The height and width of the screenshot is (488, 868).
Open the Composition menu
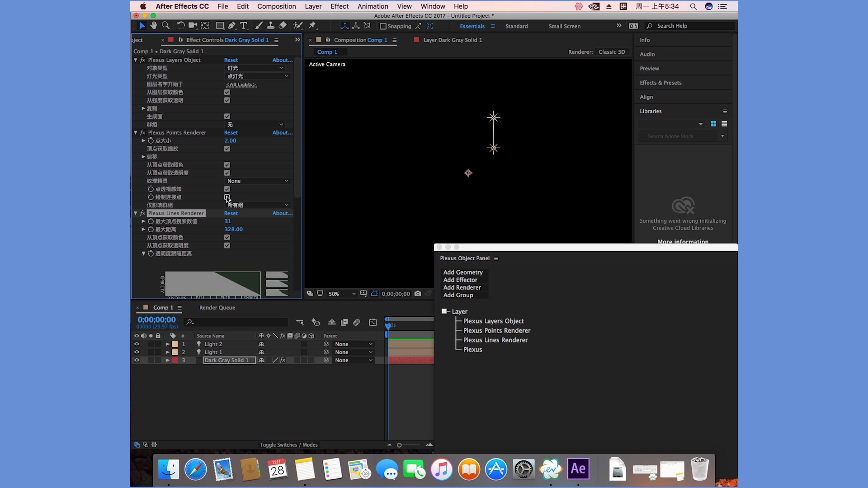tap(276, 6)
